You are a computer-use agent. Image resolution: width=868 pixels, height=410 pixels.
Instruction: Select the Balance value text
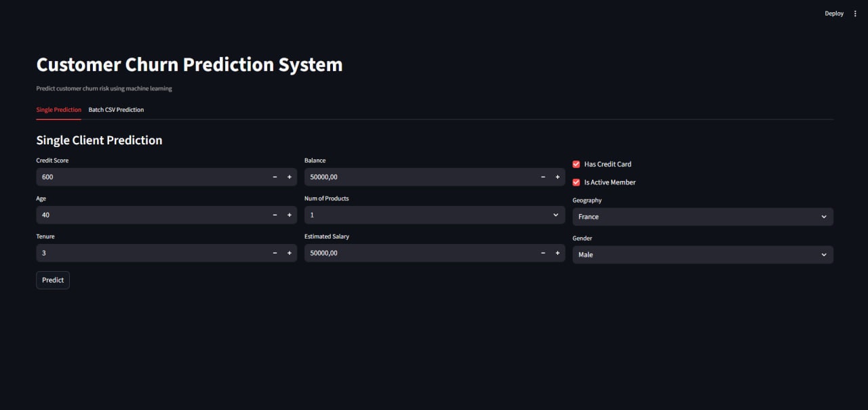click(x=323, y=177)
